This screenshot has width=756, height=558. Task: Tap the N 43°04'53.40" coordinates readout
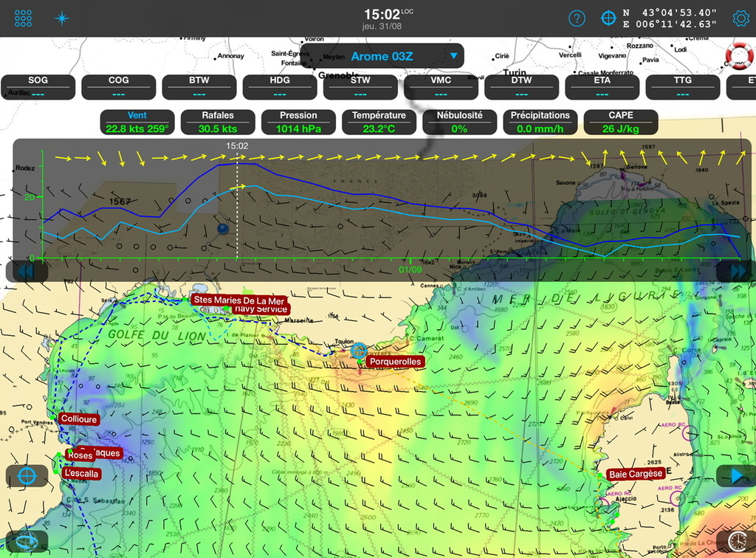tap(669, 13)
